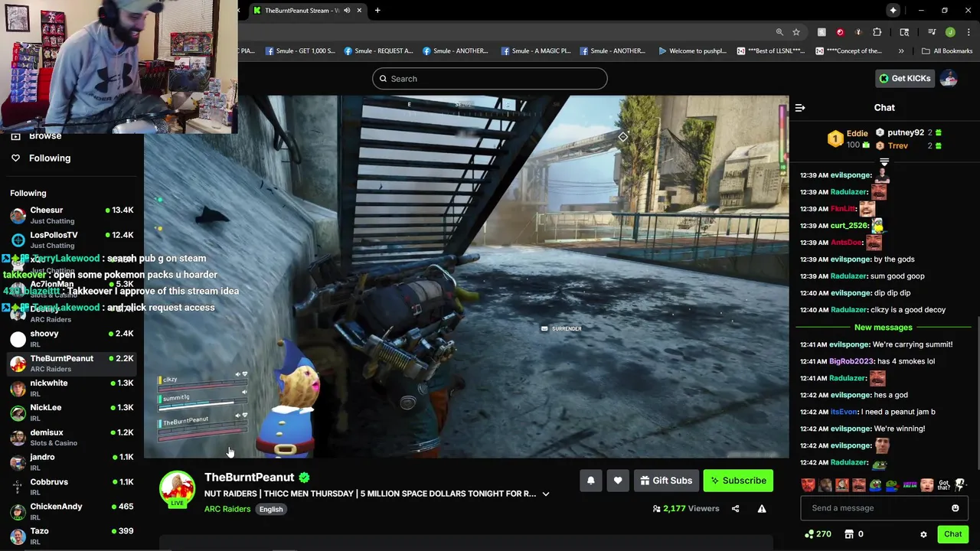Click username BigRob2023 in chat
The width and height of the screenshot is (980, 551).
pyautogui.click(x=851, y=361)
